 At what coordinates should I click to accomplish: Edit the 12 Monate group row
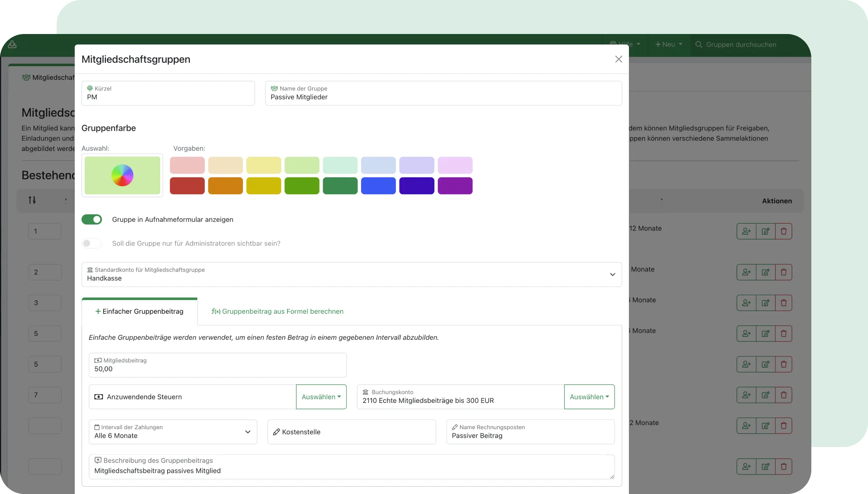pyautogui.click(x=766, y=231)
